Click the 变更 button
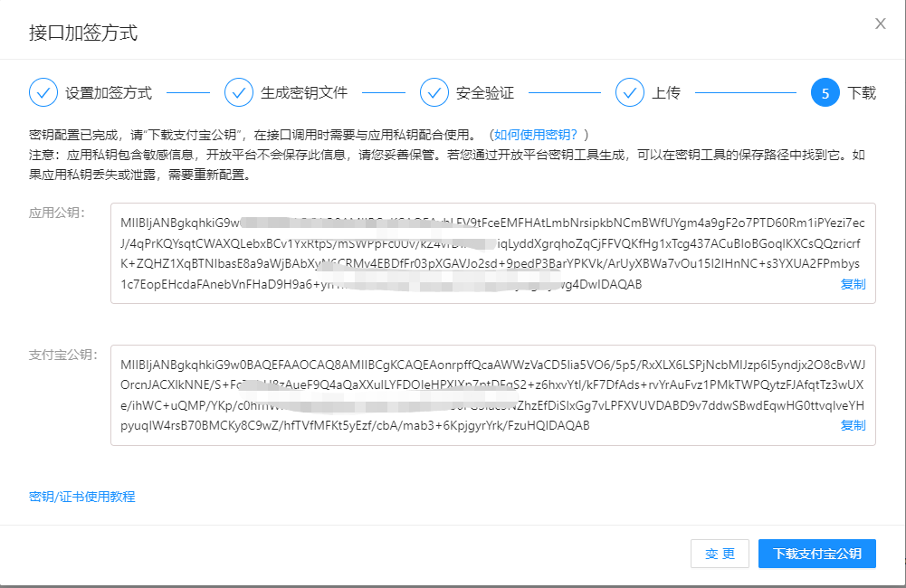Image resolution: width=906 pixels, height=588 pixels. (720, 554)
